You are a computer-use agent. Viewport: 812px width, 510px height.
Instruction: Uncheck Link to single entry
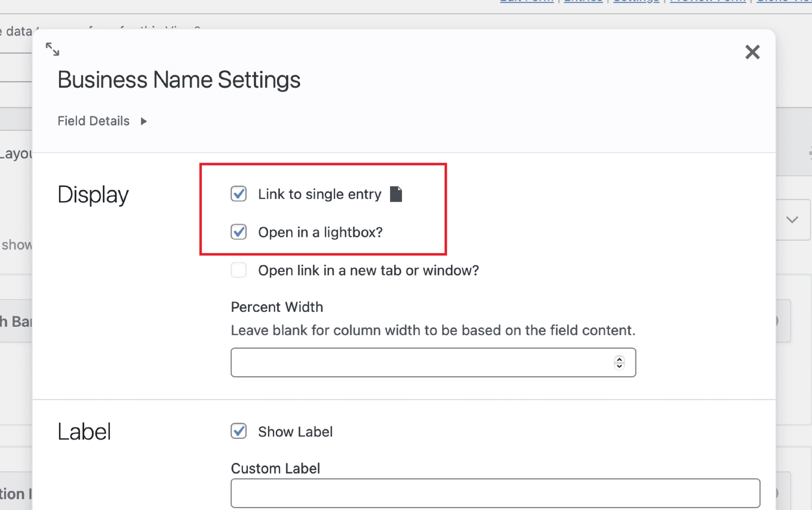(238, 194)
